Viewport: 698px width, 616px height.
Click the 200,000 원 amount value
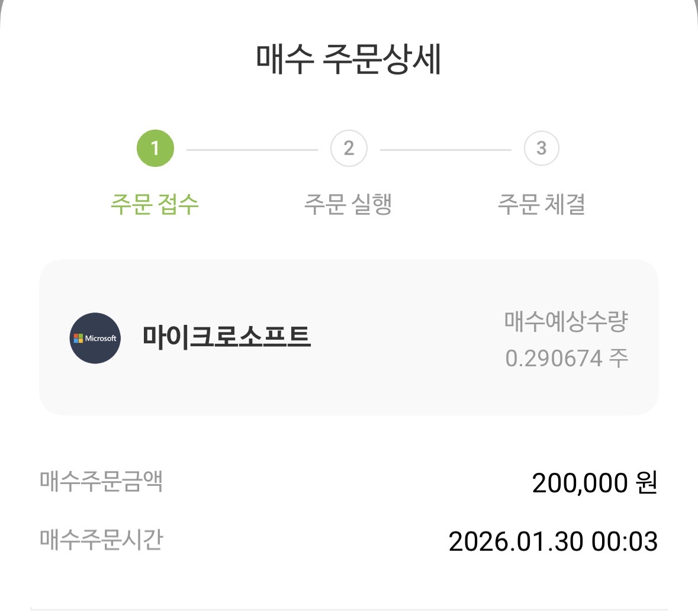[594, 483]
